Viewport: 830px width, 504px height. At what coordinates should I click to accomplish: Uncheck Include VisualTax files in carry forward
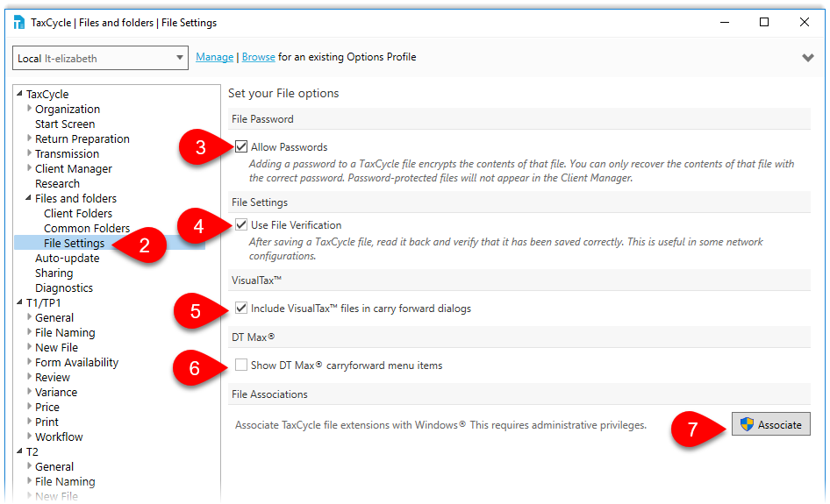point(241,308)
